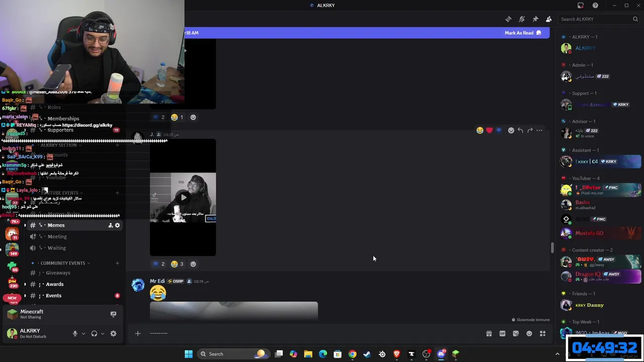Open User Settings gear
Viewport: 644px width, 362px height.
(x=113, y=333)
